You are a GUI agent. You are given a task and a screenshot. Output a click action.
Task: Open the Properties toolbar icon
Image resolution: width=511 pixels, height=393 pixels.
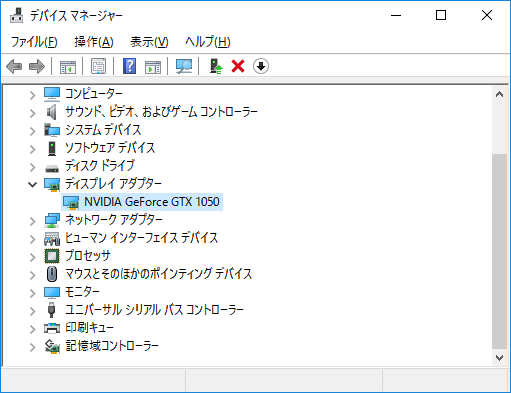pyautogui.click(x=99, y=66)
